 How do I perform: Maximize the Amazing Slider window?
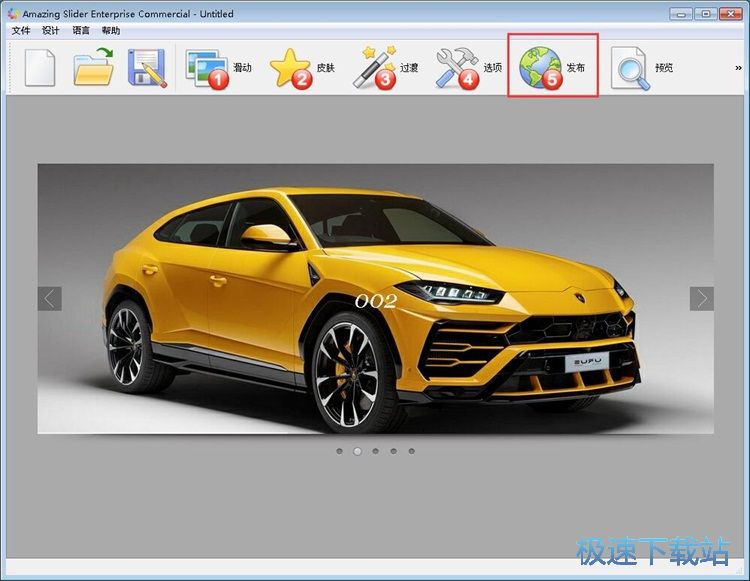click(706, 14)
